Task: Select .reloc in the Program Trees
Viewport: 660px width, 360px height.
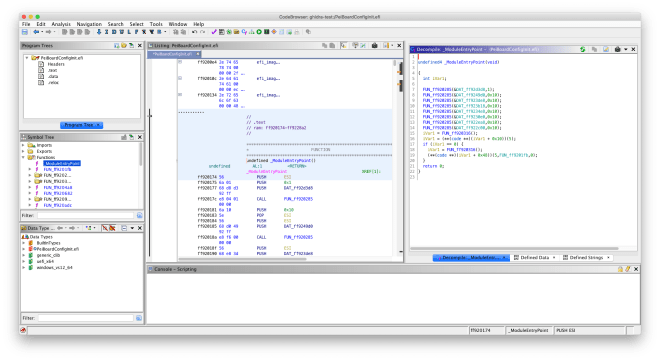Action: tap(53, 83)
